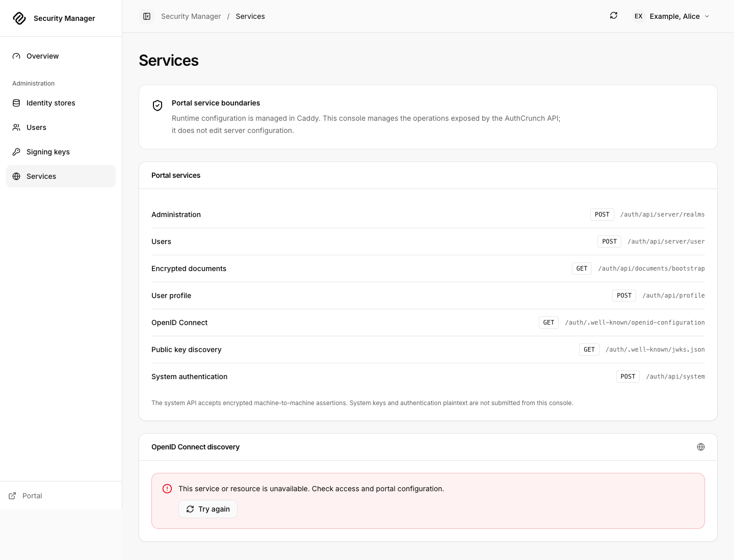This screenshot has height=560, width=734.
Task: Toggle the sidebar collapse icon
Action: [x=147, y=16]
